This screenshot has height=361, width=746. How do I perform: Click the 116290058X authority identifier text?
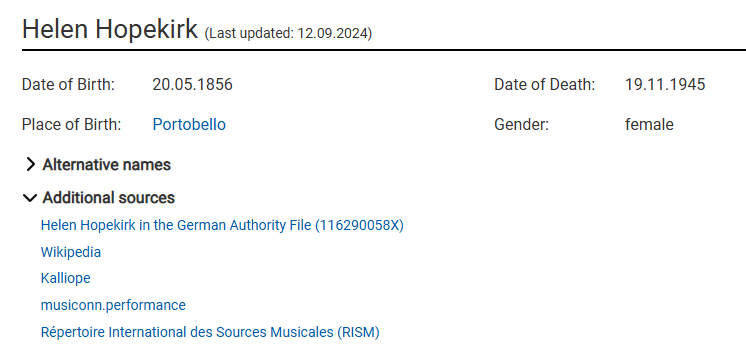coord(359,225)
